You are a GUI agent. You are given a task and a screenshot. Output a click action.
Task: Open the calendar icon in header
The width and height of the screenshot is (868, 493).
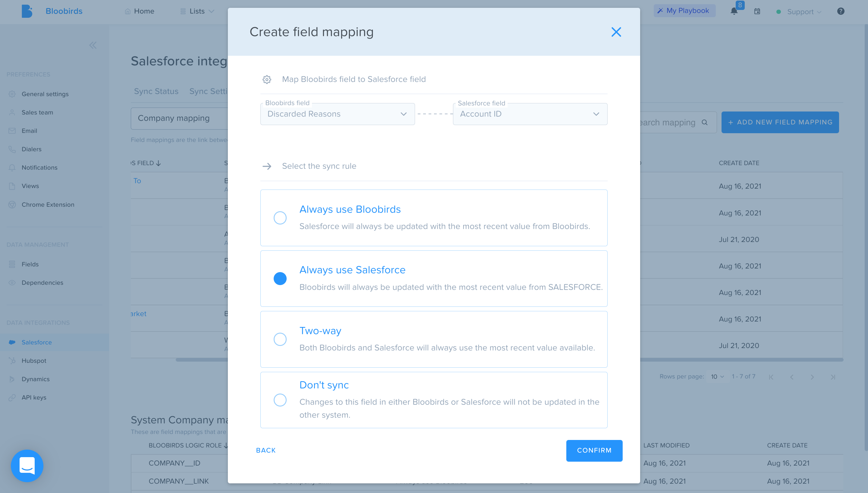[x=757, y=11]
